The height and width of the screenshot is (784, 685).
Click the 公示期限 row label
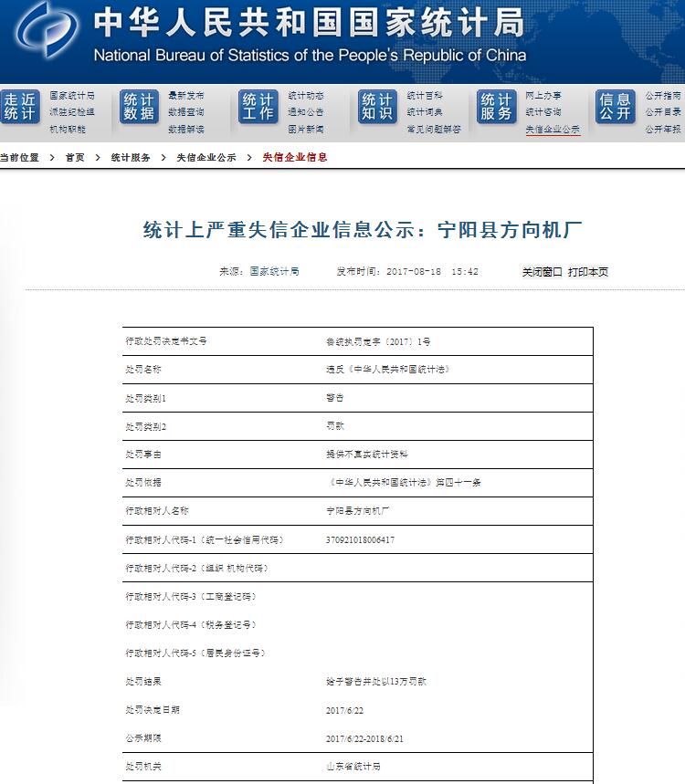coord(143,738)
